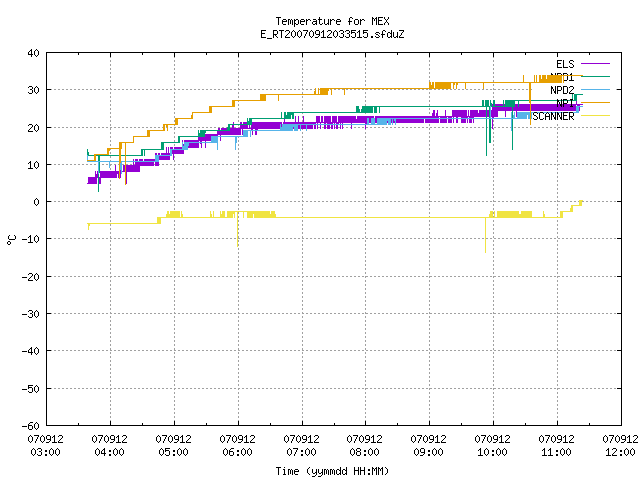Click the x-axis time label '07:00'

pos(301,452)
